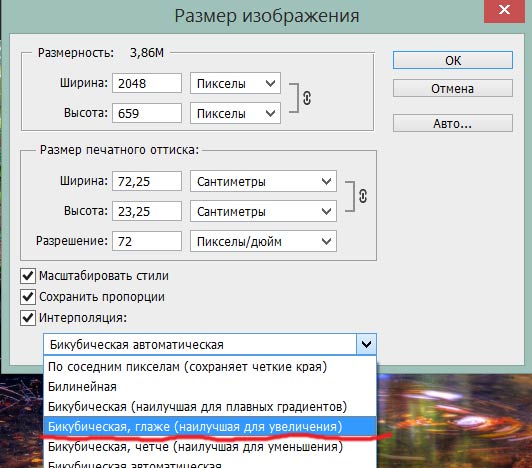532x468 pixels.
Task: Open the Пикселы/дюйм resolution units dropdown
Action: tap(263, 241)
